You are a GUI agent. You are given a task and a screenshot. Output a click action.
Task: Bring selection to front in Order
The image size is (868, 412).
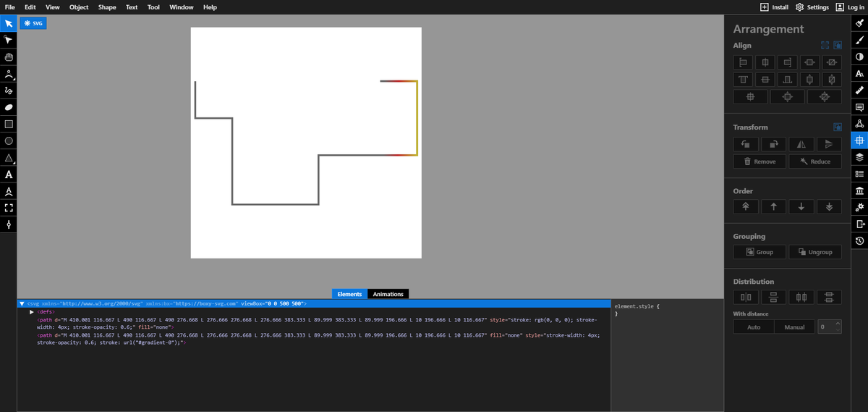746,207
